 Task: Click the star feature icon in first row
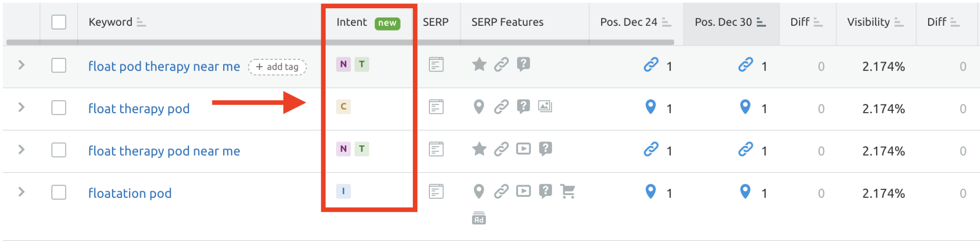[479, 64]
